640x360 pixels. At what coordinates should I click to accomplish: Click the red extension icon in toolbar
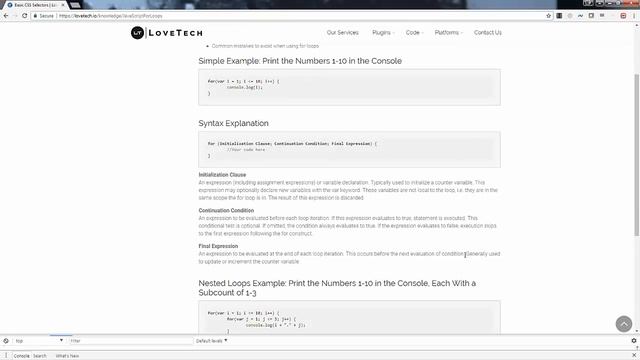(623, 16)
